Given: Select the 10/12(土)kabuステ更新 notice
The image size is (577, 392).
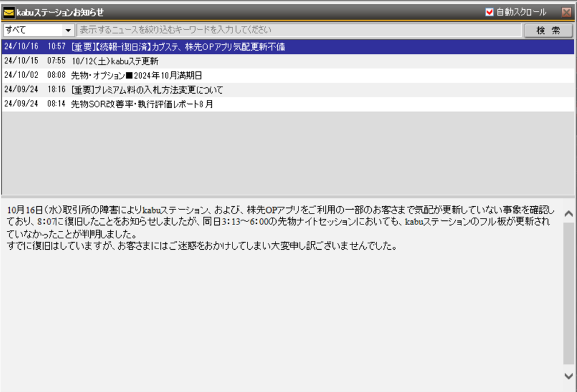Looking at the screenshot, I should pyautogui.click(x=288, y=61).
